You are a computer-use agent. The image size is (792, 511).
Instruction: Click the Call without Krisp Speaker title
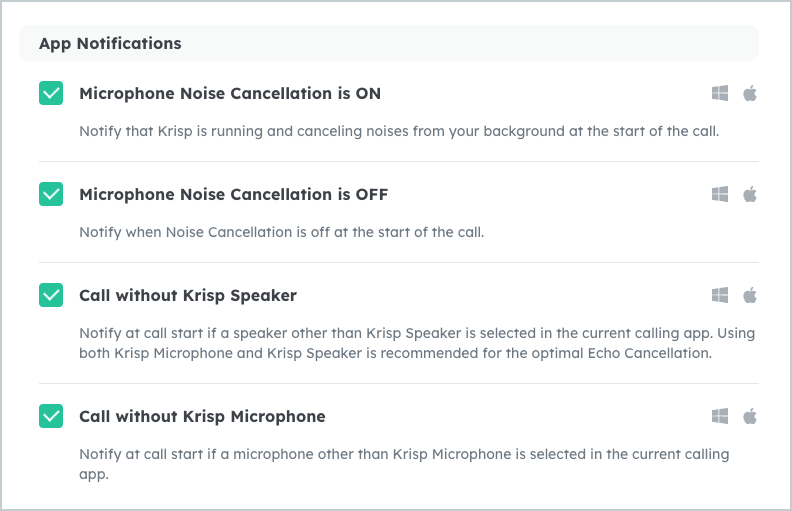coord(188,296)
